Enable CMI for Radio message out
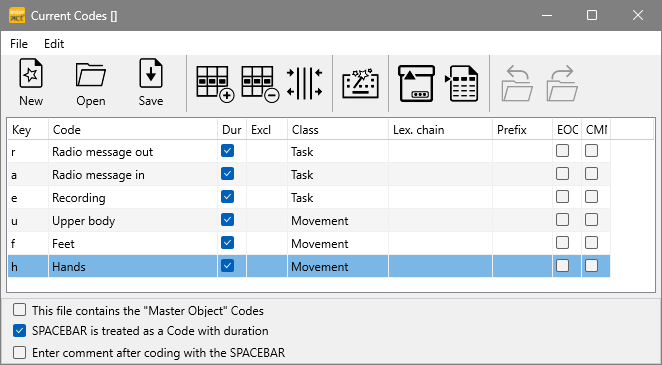Viewport: 662px width, 365px height. click(591, 151)
